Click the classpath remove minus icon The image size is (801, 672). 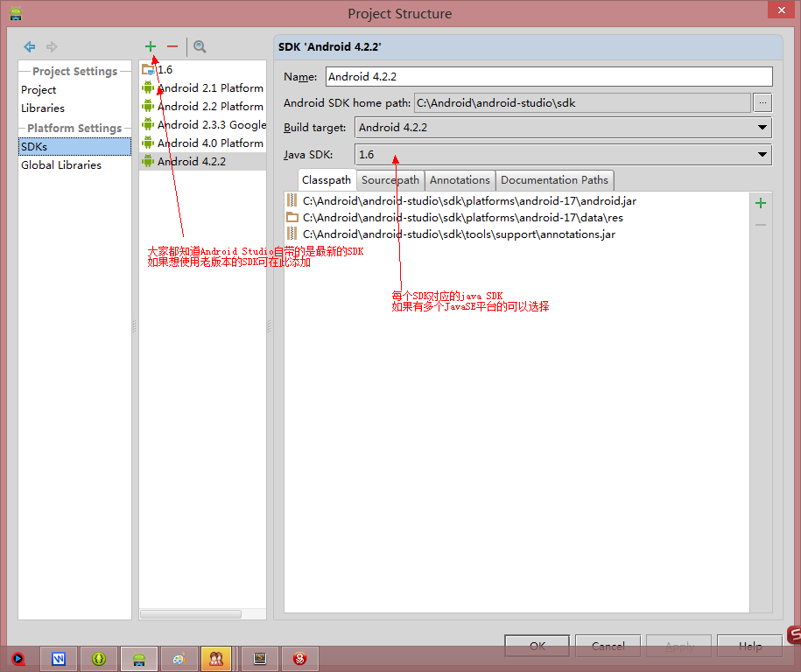tap(761, 225)
